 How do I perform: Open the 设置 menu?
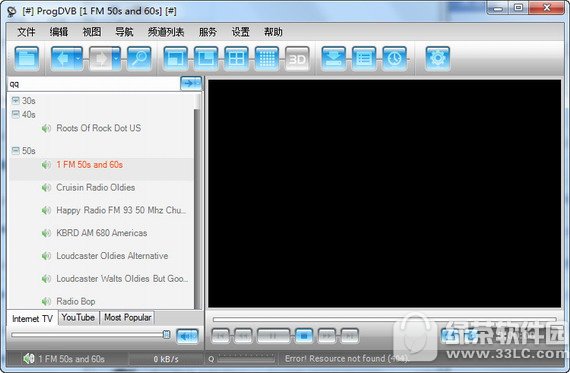(240, 32)
